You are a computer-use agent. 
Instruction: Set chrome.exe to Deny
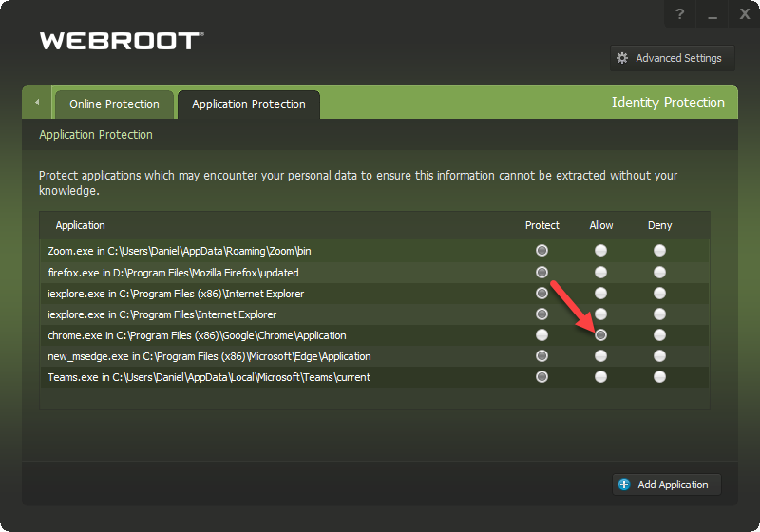click(659, 334)
